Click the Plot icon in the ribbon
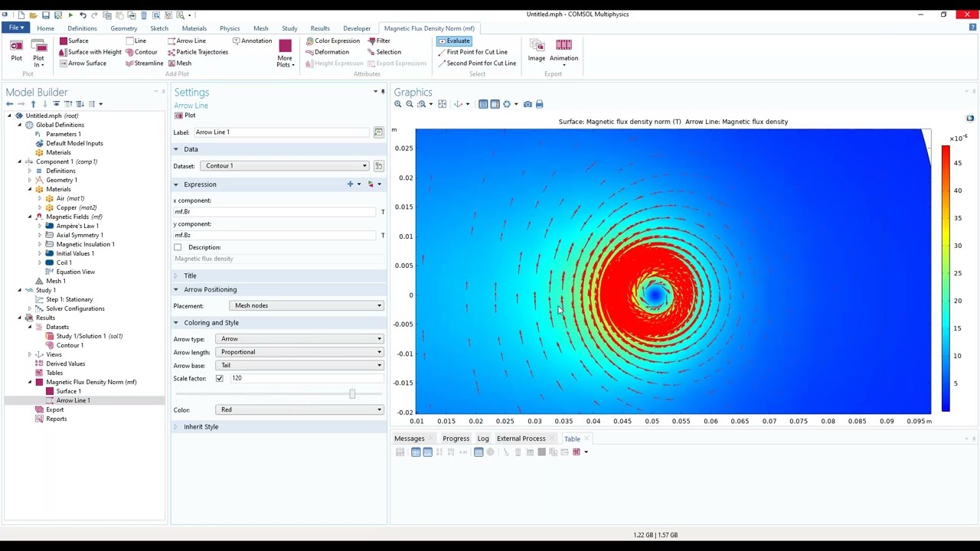This screenshot has height=551, width=980. pyautogui.click(x=16, y=51)
